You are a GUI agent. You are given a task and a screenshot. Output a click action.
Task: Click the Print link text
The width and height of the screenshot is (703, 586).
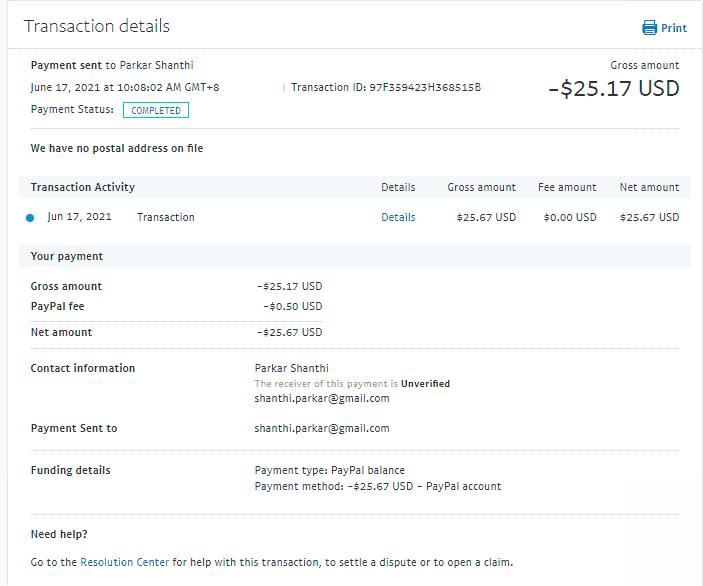click(x=674, y=29)
